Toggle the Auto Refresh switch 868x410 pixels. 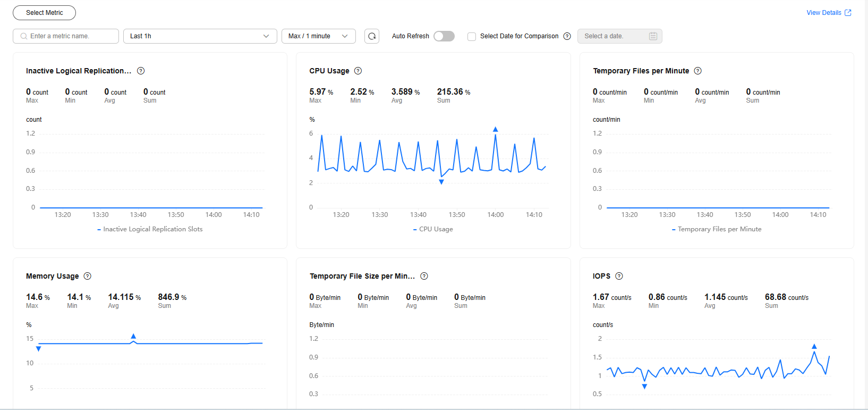click(444, 36)
